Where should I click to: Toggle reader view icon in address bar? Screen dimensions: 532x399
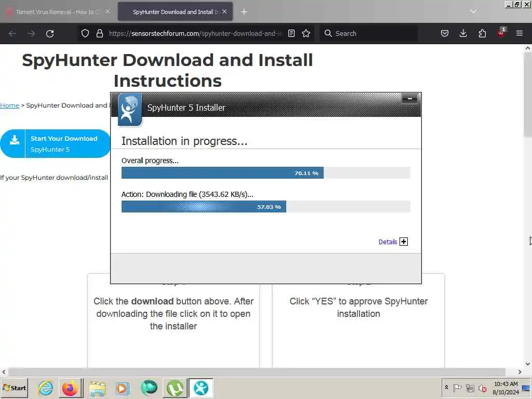point(291,33)
